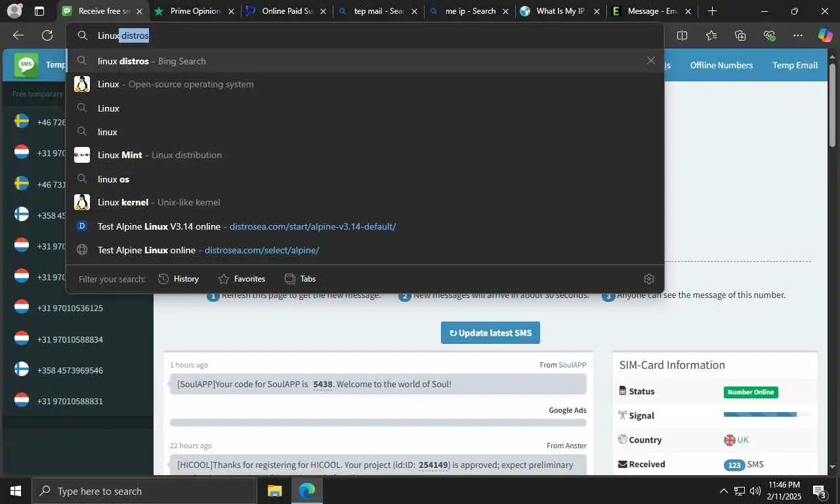Image resolution: width=840 pixels, height=504 pixels.
Task: Show hidden system tray icons
Action: point(724,491)
